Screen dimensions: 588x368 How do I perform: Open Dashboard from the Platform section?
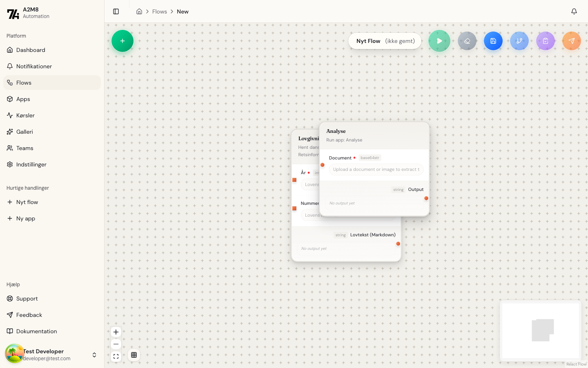tap(30, 50)
